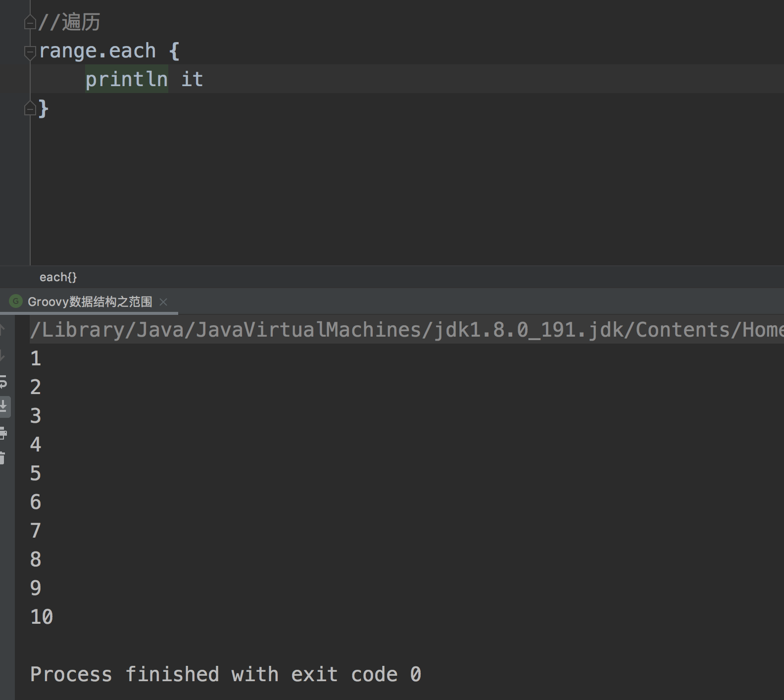
Task: Clear all console output with trash icon
Action: point(2,458)
